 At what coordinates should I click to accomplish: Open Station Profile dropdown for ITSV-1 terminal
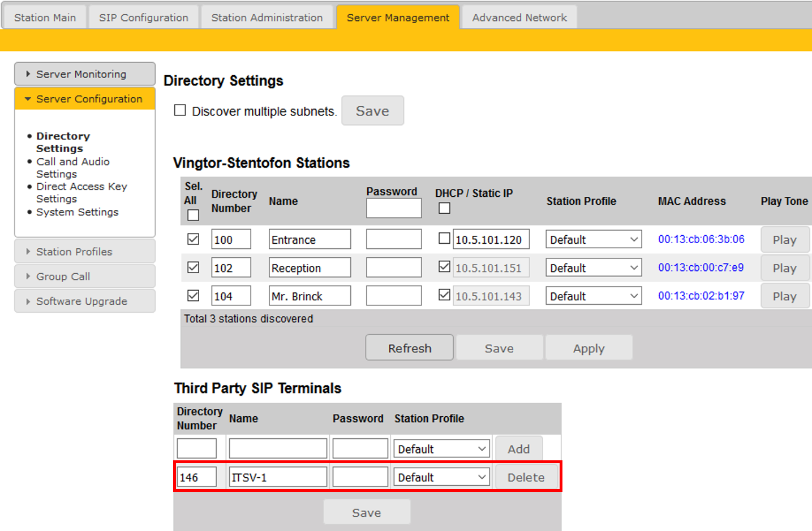click(x=441, y=477)
